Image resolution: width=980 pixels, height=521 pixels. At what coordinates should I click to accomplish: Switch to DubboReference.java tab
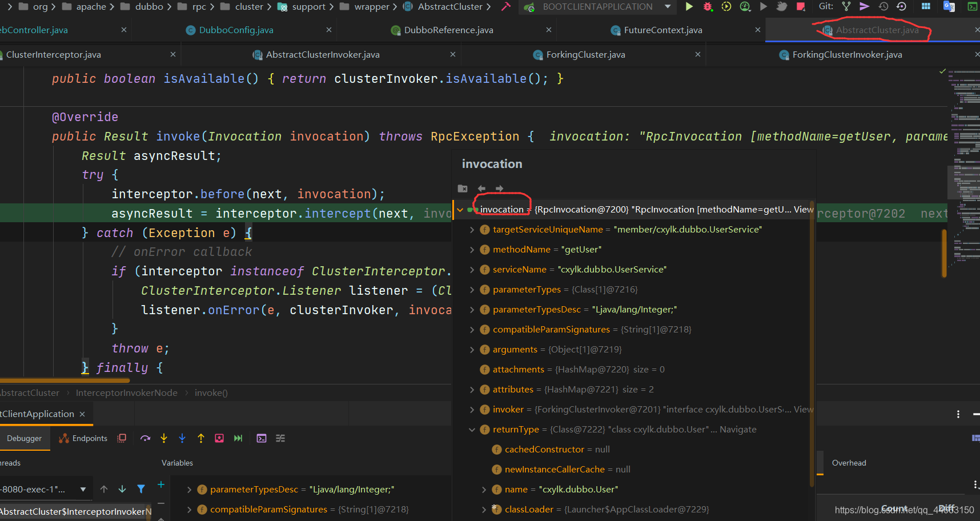click(x=448, y=30)
